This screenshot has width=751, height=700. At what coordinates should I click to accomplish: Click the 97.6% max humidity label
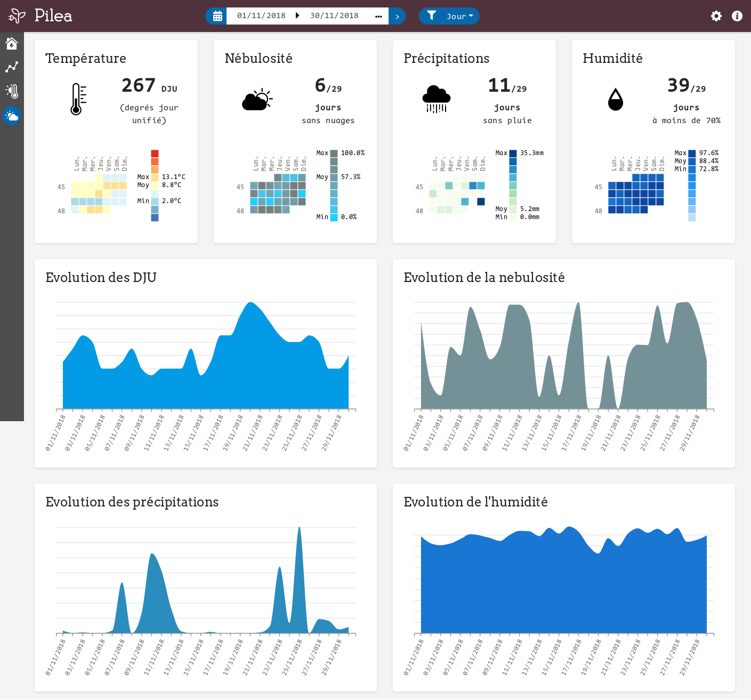click(709, 153)
